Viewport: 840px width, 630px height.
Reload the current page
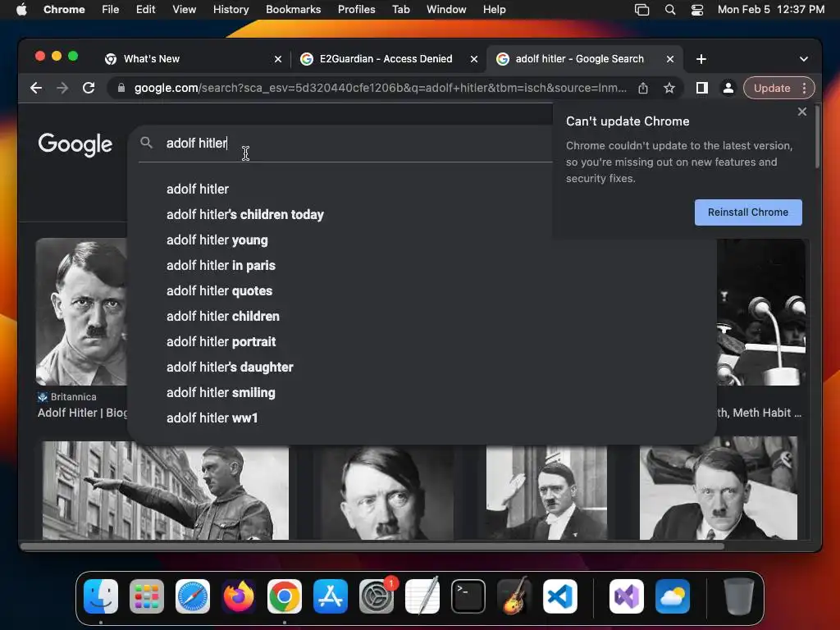(89, 88)
